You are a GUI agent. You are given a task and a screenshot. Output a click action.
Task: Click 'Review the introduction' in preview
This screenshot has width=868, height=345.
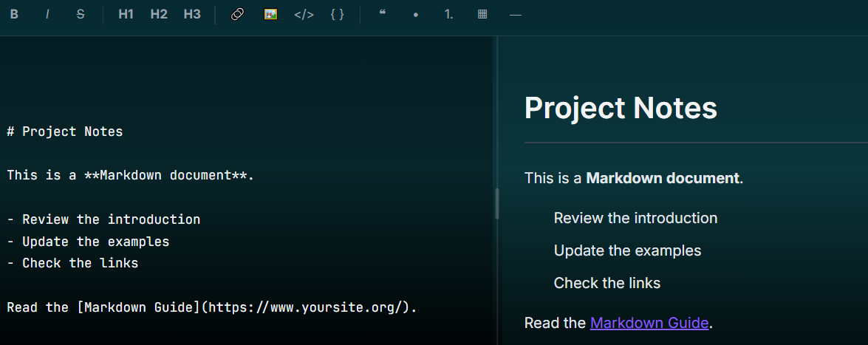[635, 218]
